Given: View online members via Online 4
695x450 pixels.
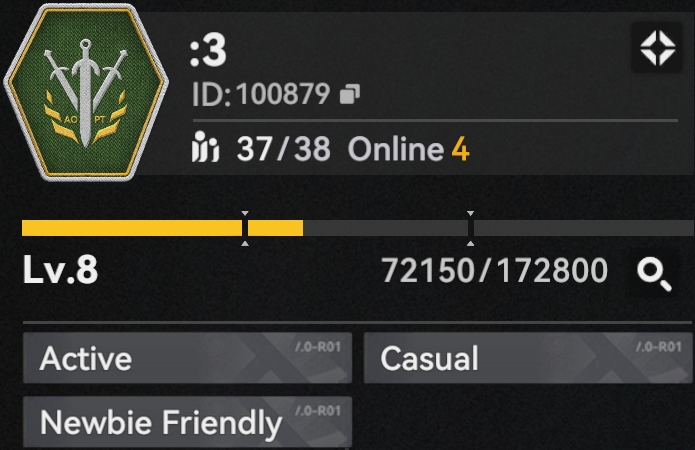Looking at the screenshot, I should click(x=408, y=149).
